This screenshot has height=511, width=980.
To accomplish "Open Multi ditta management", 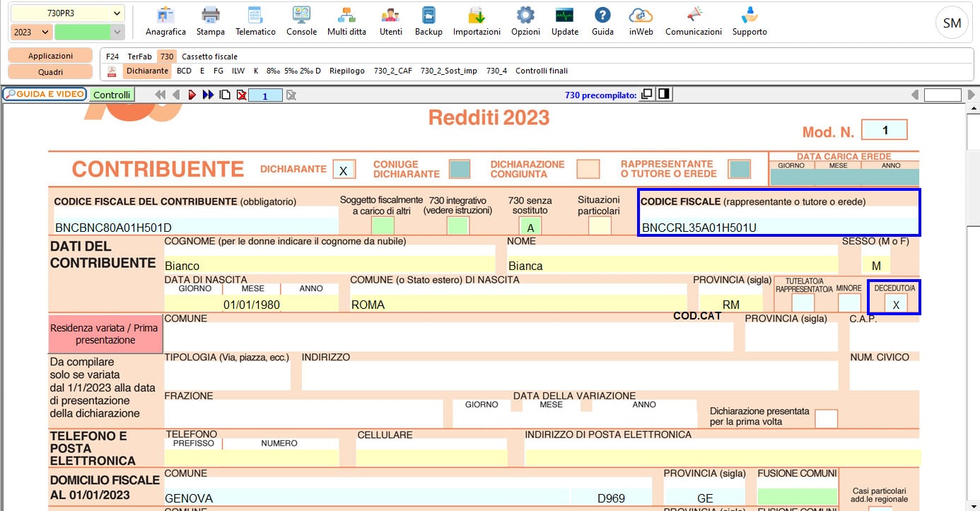I will 346,21.
